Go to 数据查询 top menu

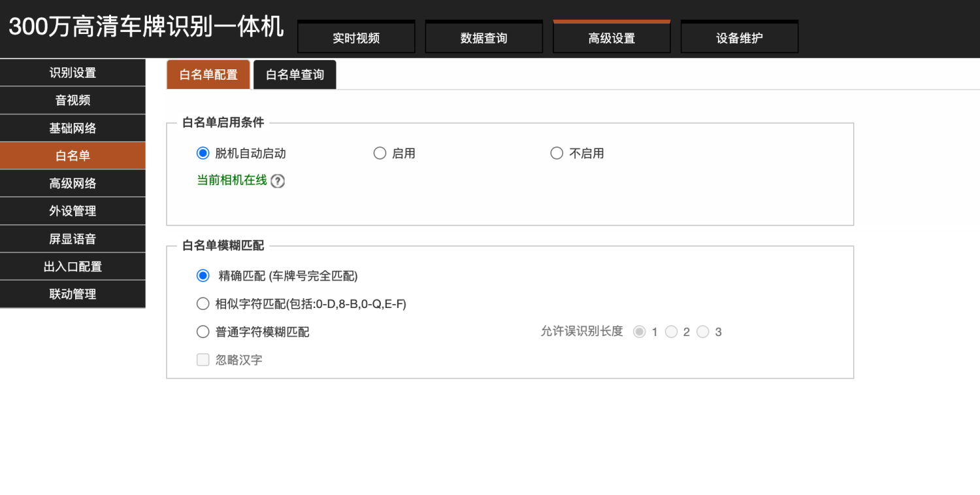click(x=483, y=38)
